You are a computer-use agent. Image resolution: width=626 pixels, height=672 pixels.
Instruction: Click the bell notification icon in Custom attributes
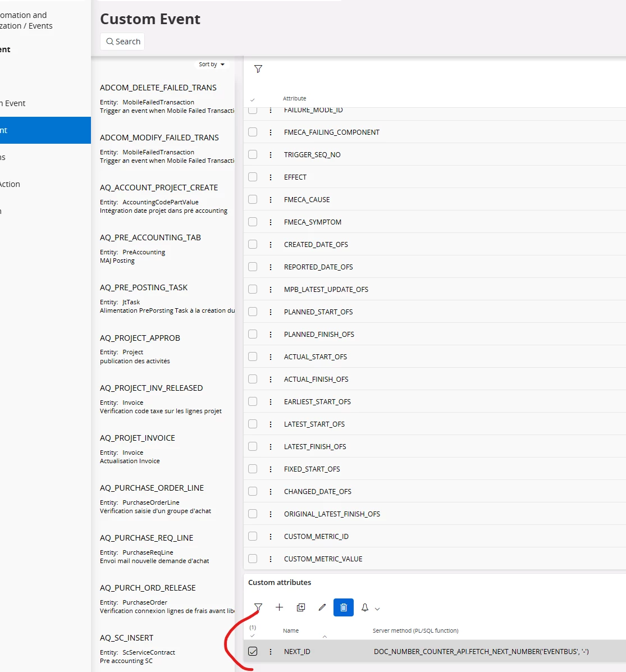click(x=365, y=607)
